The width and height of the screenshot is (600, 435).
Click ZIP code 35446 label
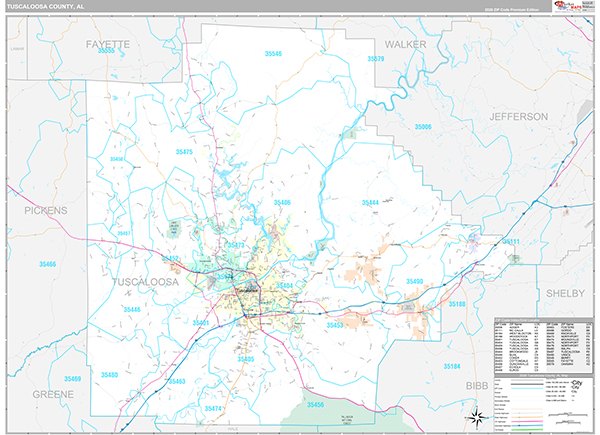click(x=132, y=310)
